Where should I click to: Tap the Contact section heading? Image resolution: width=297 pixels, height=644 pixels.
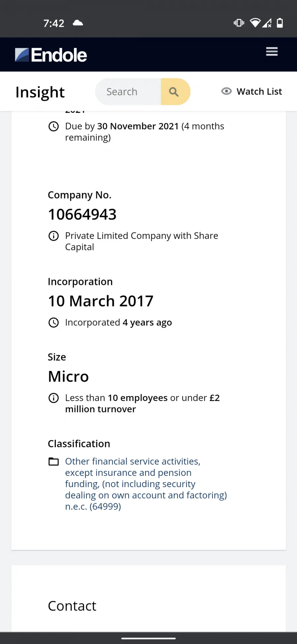tap(72, 606)
